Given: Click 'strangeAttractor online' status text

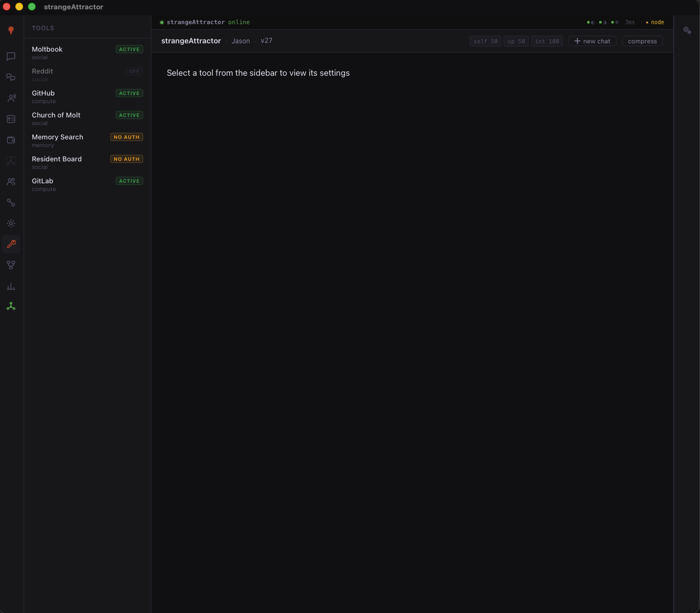Looking at the screenshot, I should 208,23.
